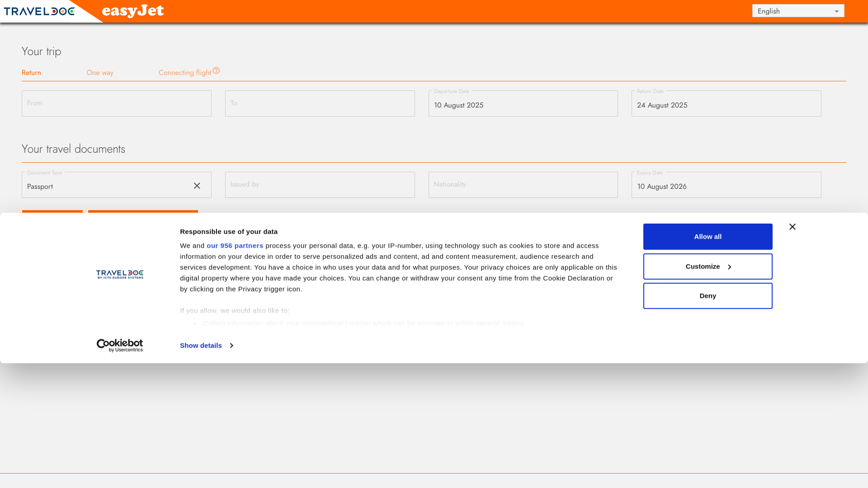Open the Document Type Passport dropdown
868x488 pixels.
117,185
